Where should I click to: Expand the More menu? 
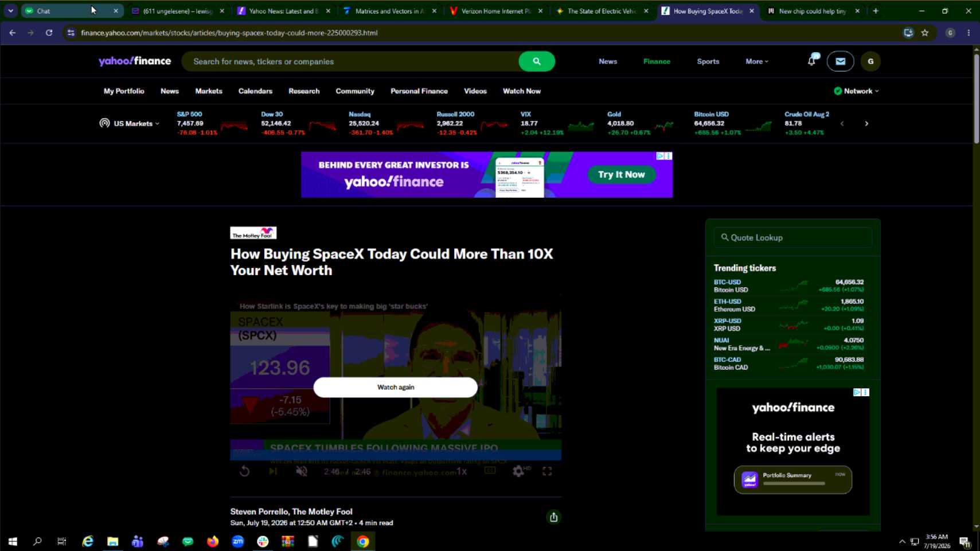tap(757, 61)
